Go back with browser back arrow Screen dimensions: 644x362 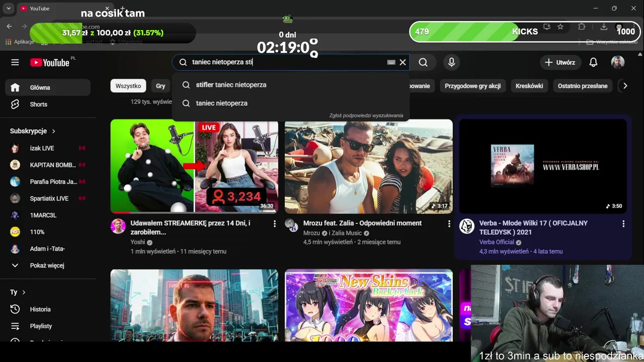click(x=9, y=26)
